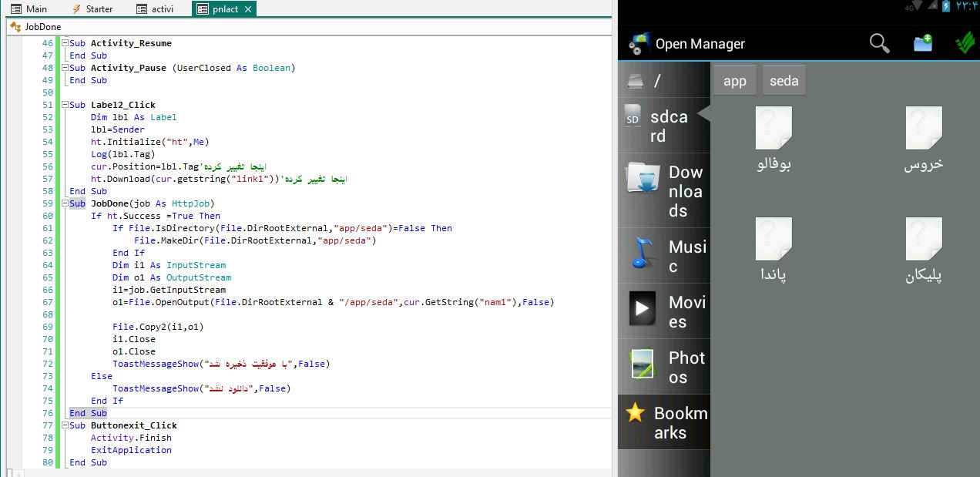Click the "app" breadcrumb button
This screenshot has height=477, width=980.
734,81
